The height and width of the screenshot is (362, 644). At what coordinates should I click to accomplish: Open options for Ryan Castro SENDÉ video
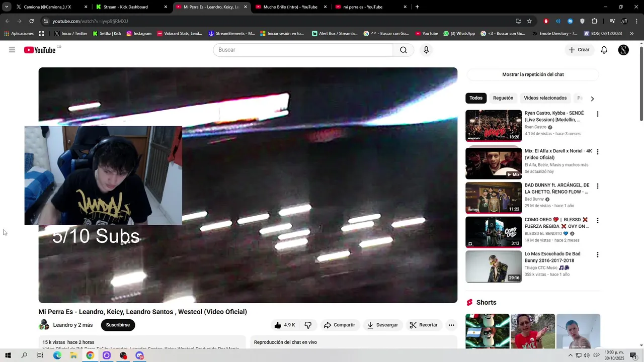pyautogui.click(x=597, y=114)
